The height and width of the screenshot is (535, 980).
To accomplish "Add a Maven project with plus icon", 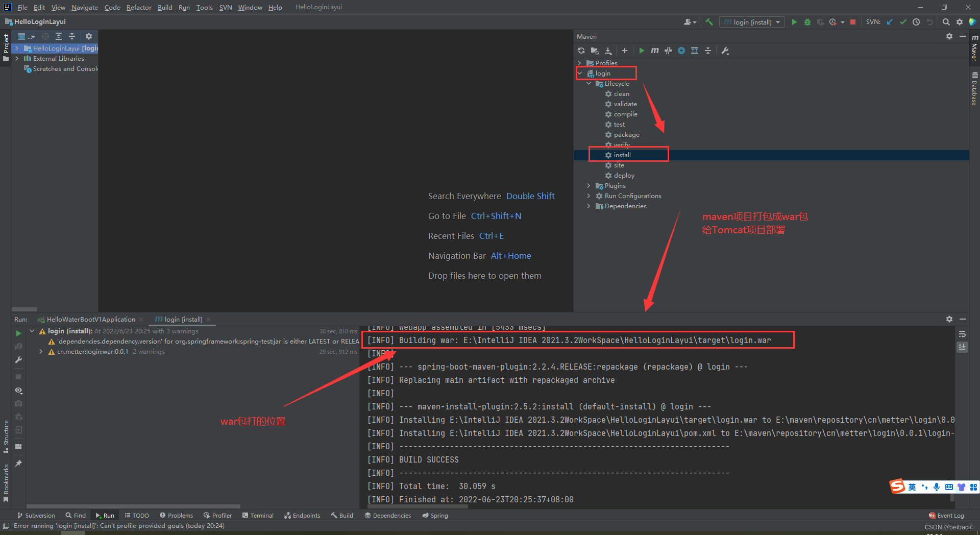I will click(x=625, y=51).
